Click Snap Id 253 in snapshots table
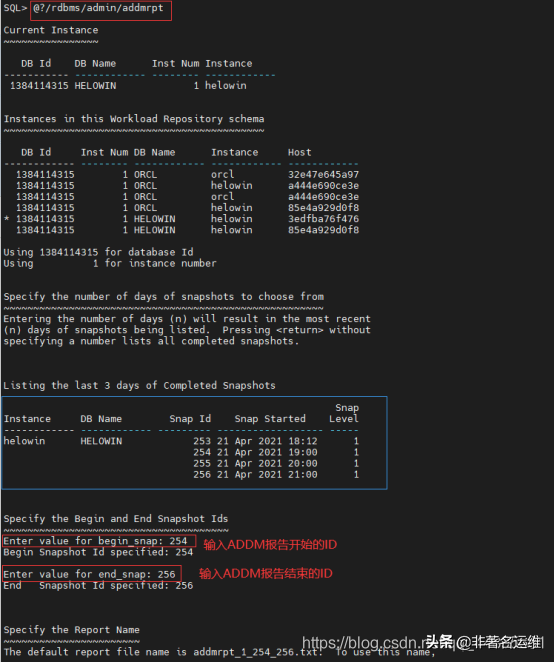 point(202,441)
